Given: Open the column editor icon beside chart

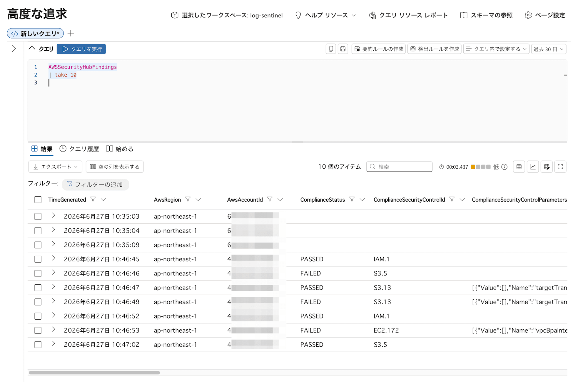Looking at the screenshot, I should pyautogui.click(x=547, y=167).
